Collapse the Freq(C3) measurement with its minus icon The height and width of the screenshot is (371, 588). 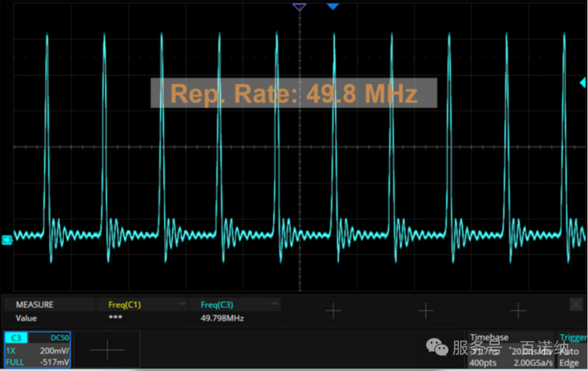(x=274, y=304)
